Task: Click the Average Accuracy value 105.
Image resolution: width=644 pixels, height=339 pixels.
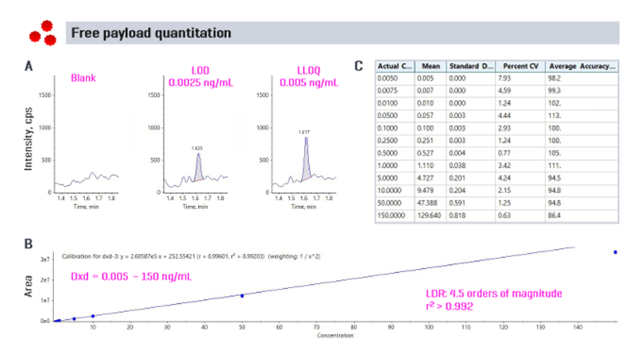Action: (554, 153)
